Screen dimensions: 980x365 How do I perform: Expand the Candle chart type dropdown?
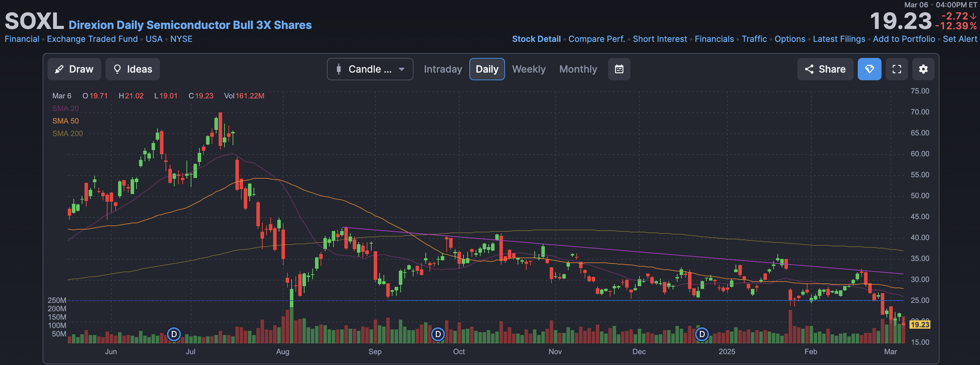pos(370,69)
